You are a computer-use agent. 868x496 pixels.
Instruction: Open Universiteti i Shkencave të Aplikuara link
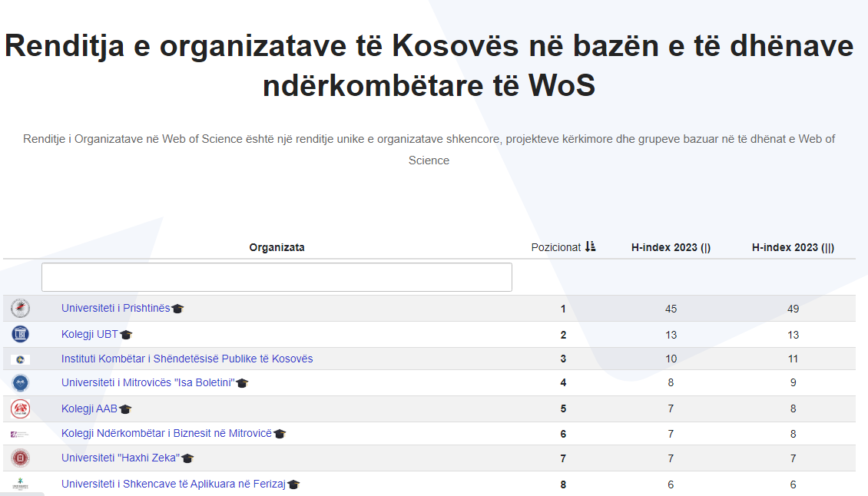click(x=173, y=484)
